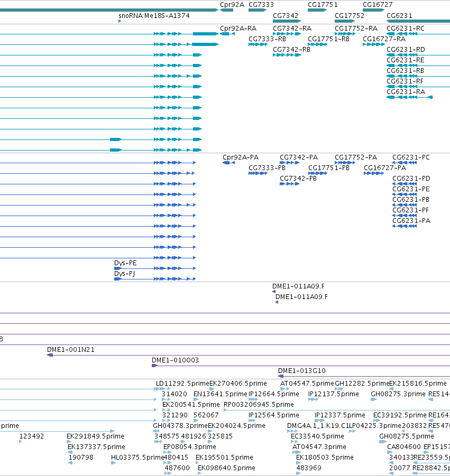The image size is (450, 476).
Task: Click the EK137337.5prime EST label
Action: click(96, 447)
